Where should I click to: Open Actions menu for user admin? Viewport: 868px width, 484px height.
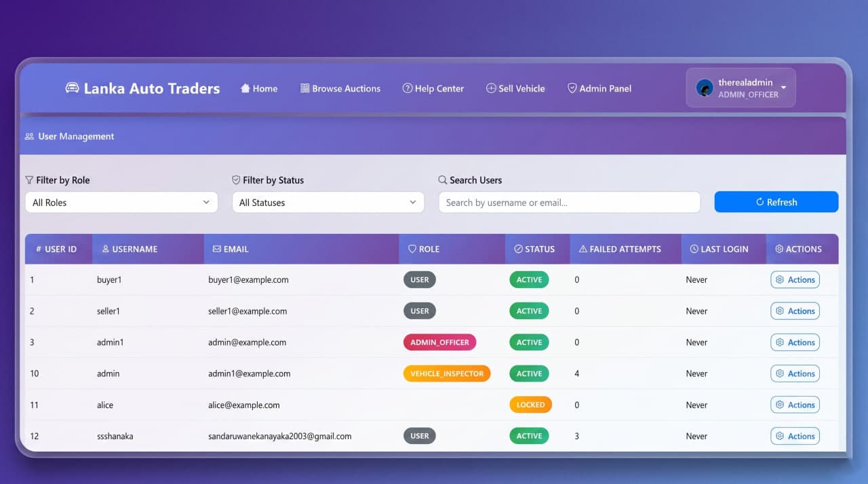coord(795,374)
